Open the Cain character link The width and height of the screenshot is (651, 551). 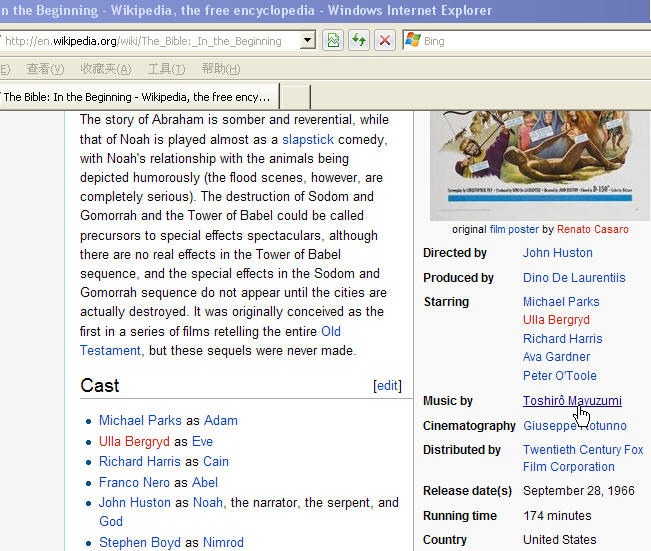coord(216,462)
